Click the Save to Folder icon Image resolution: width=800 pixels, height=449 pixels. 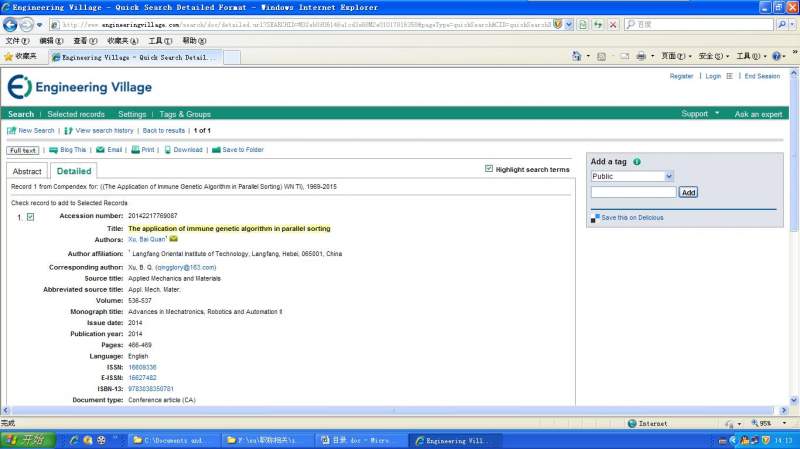coord(216,150)
